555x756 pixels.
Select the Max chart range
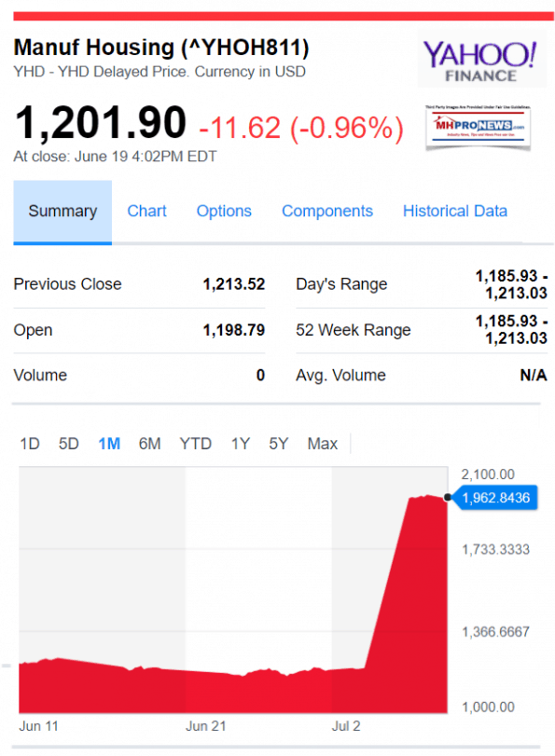323,444
